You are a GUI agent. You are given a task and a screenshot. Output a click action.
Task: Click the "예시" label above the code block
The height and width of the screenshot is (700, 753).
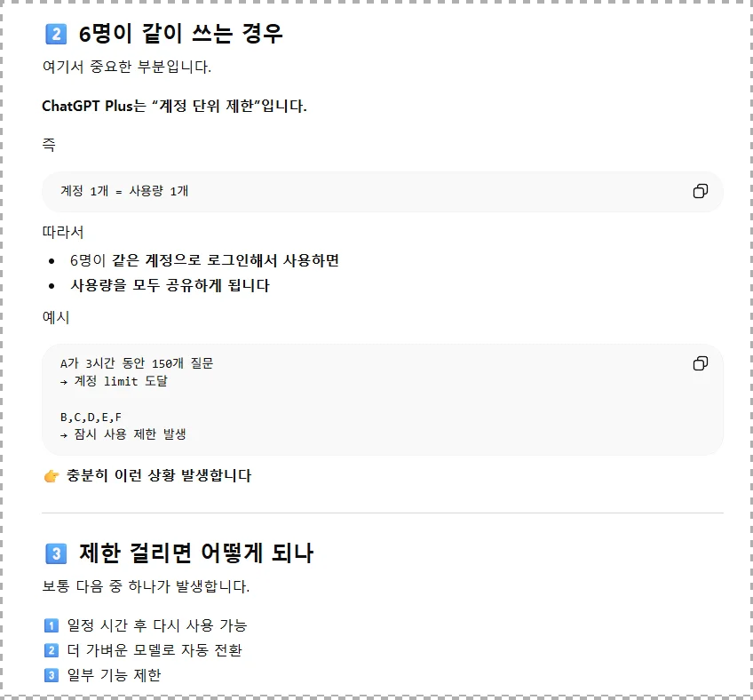tap(52, 317)
